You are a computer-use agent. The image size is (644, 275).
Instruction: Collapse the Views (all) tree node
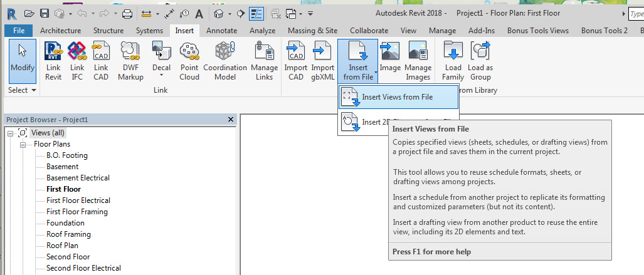(x=10, y=133)
